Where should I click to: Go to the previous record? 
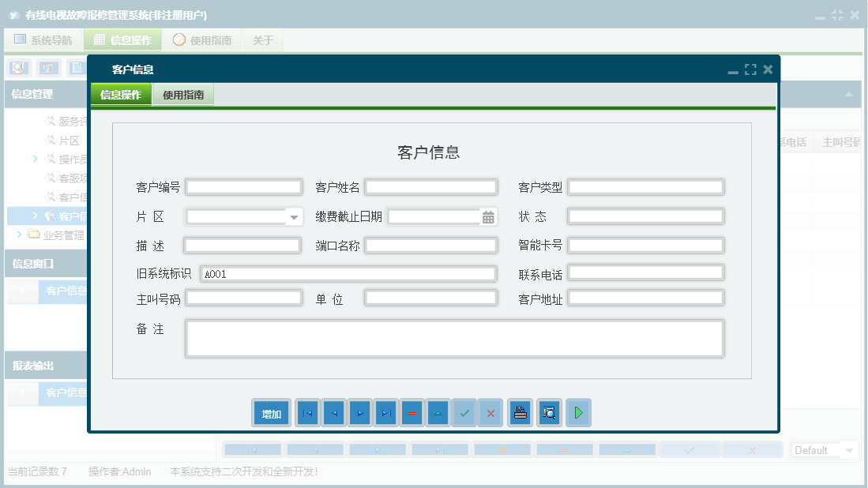tap(333, 412)
